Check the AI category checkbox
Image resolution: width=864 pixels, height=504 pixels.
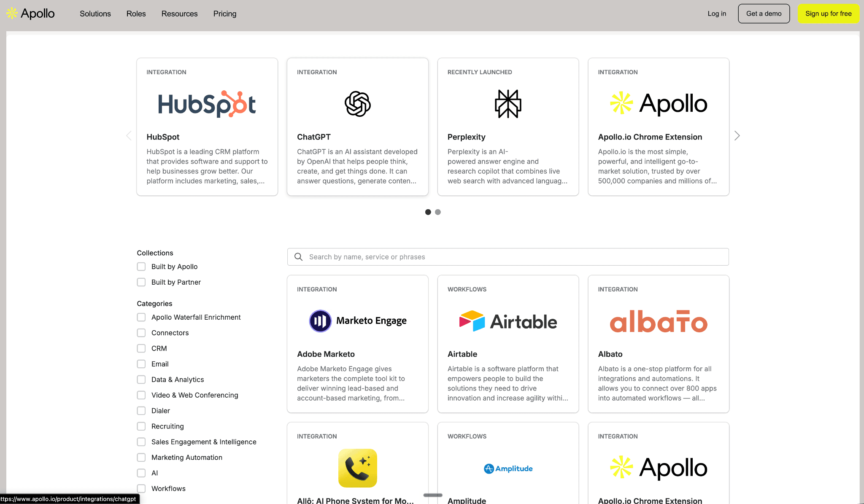(141, 473)
